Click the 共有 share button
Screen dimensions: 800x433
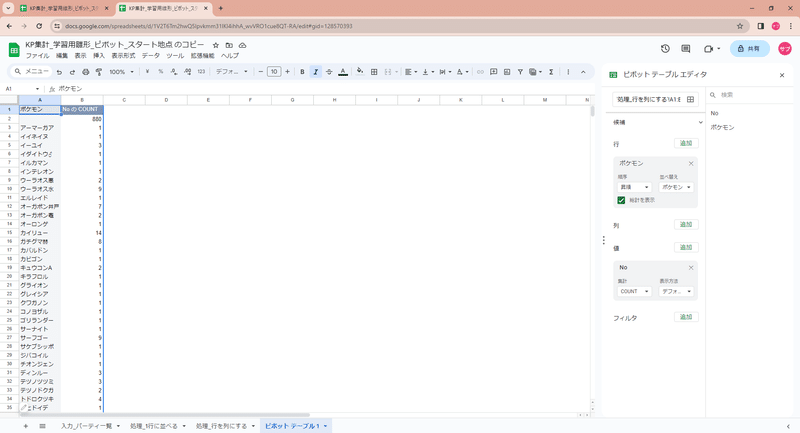(749, 48)
